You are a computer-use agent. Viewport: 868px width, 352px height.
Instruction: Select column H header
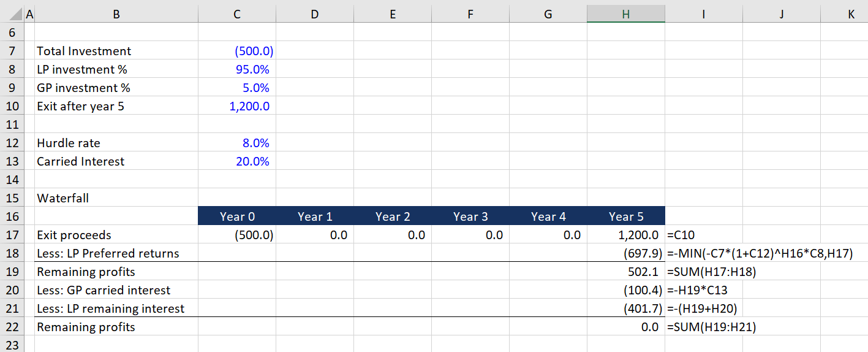[x=625, y=14]
